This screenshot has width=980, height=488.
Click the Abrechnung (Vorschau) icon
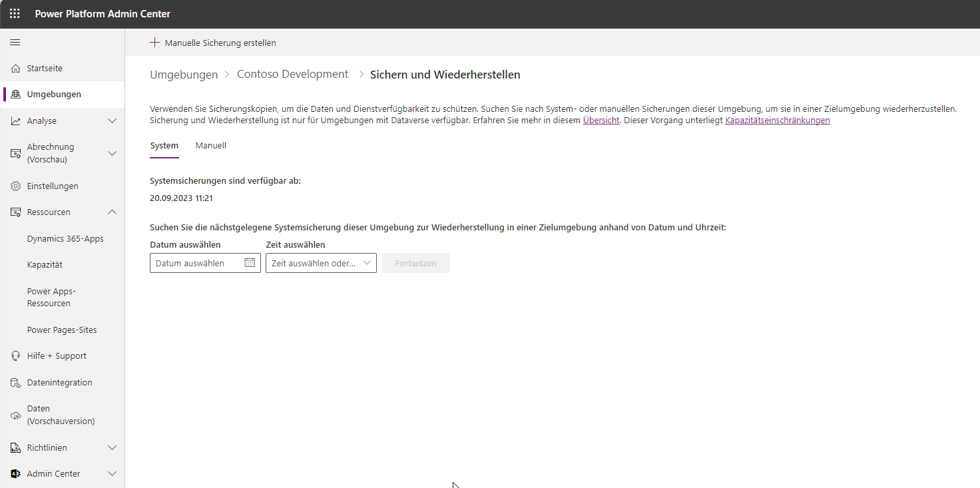(x=16, y=153)
